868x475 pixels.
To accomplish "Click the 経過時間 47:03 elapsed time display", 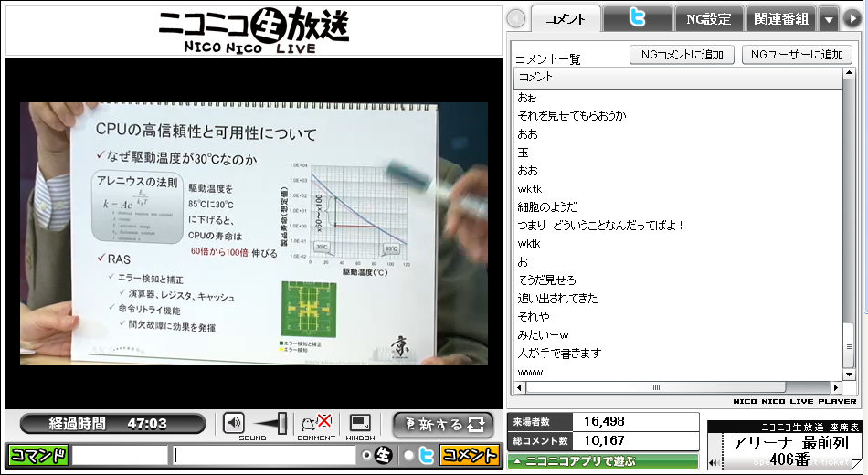I will click(112, 424).
